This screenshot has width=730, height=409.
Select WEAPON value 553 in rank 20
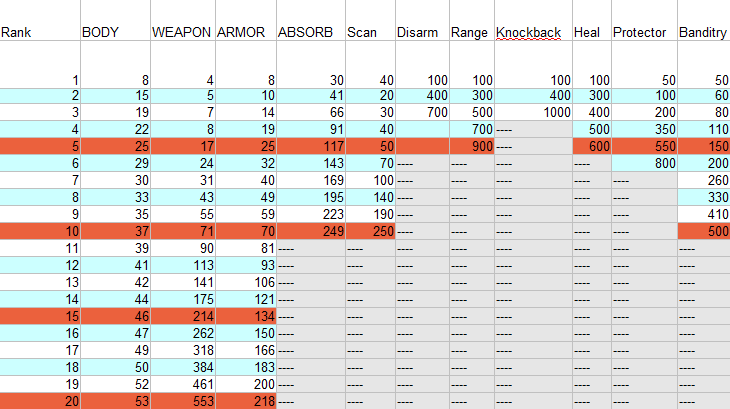(181, 400)
